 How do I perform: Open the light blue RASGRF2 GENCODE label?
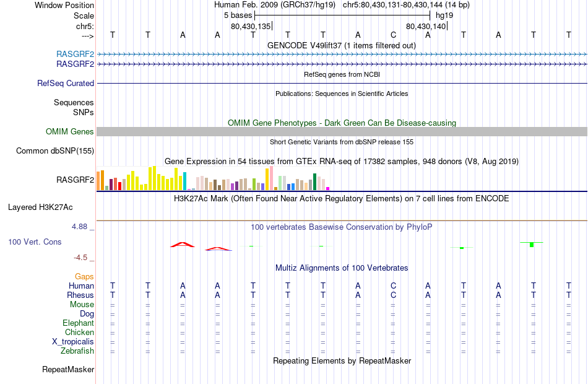pos(75,54)
